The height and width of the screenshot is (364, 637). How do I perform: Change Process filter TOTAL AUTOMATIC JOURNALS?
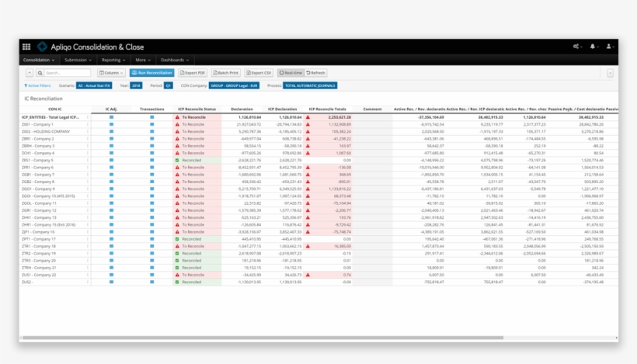310,85
